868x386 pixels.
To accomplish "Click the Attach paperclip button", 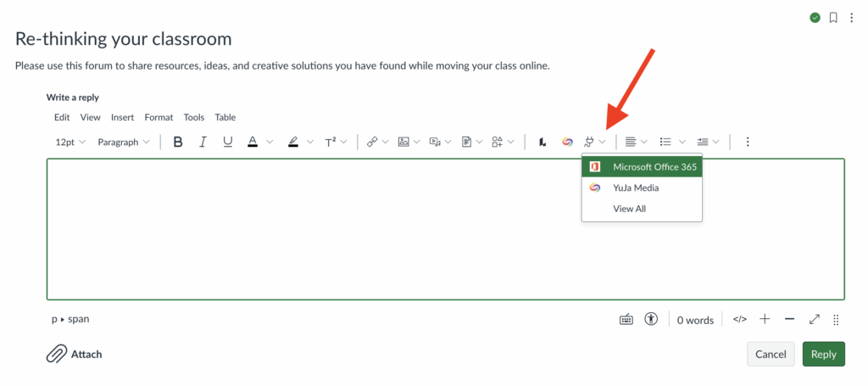I will 75,354.
